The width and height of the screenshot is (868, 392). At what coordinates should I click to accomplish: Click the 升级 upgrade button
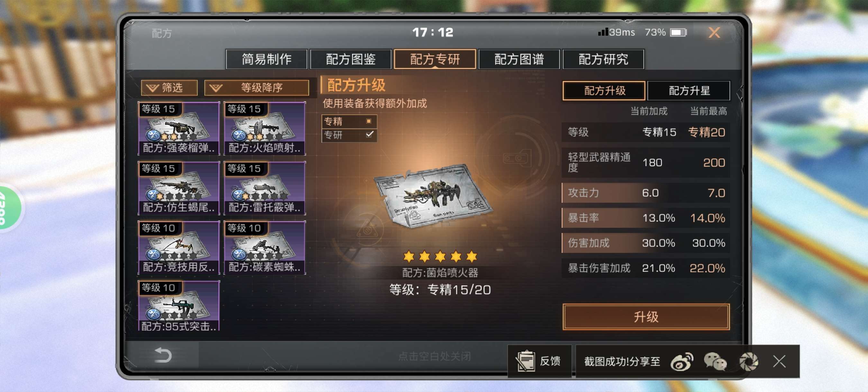646,317
